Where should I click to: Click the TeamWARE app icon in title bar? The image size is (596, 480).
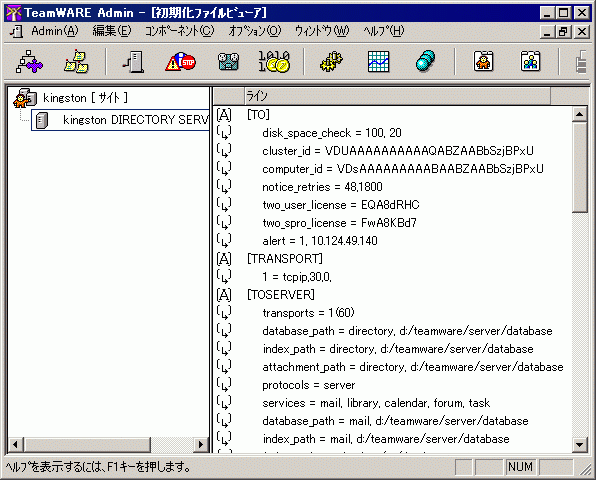13,13
